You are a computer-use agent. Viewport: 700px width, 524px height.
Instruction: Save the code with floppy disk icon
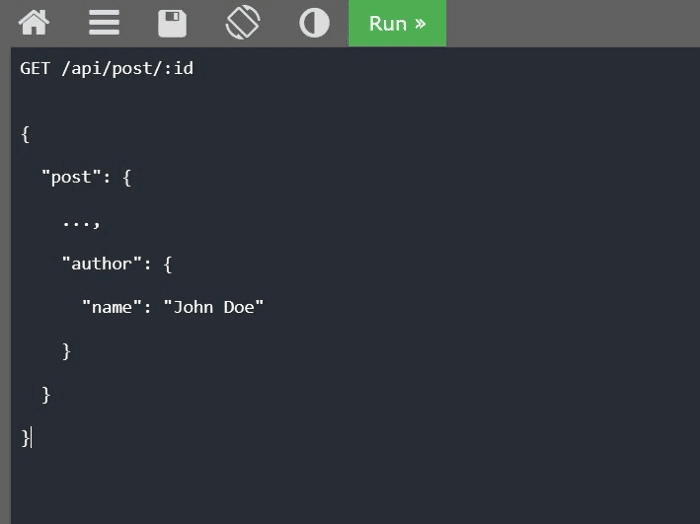coord(173,23)
